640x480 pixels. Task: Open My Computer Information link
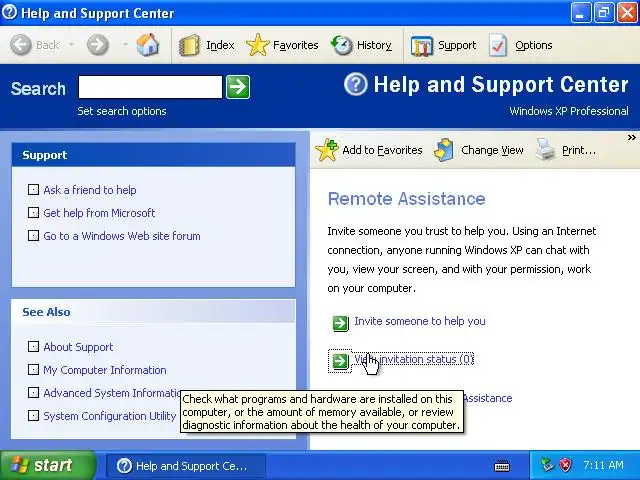[105, 370]
